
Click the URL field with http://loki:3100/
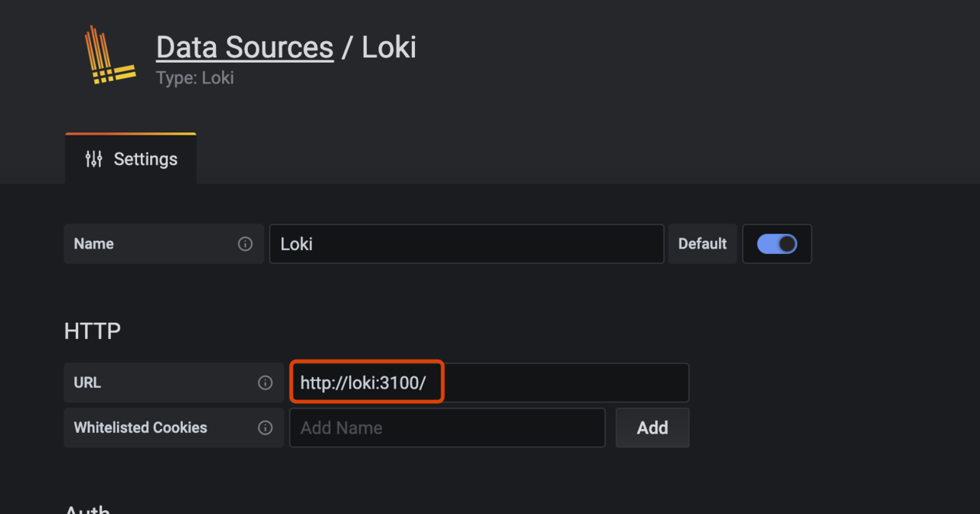(488, 382)
